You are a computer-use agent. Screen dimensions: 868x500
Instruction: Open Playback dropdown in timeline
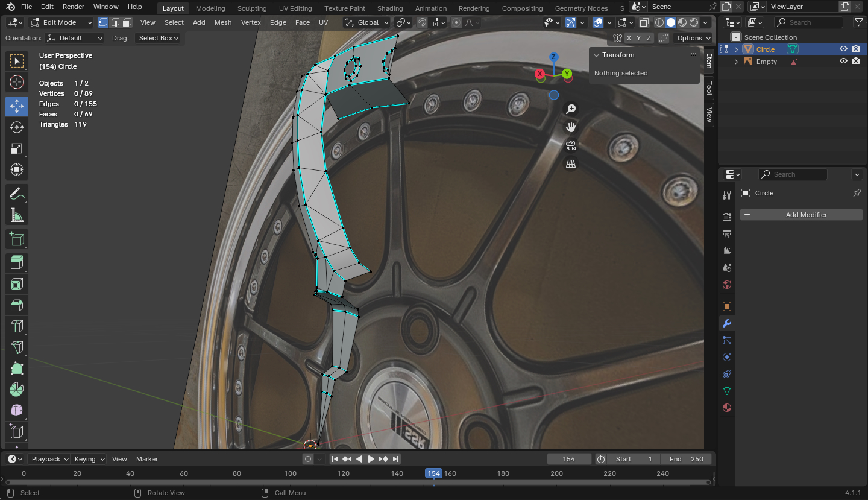tap(49, 459)
